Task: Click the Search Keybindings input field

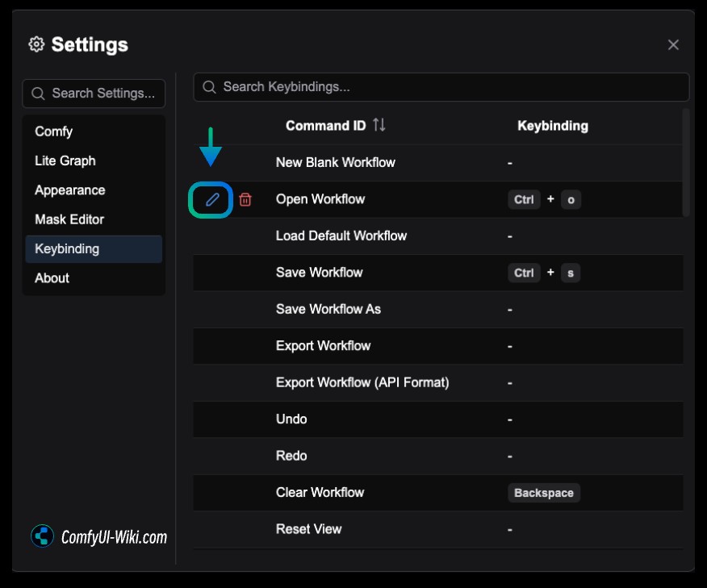Action: (441, 86)
